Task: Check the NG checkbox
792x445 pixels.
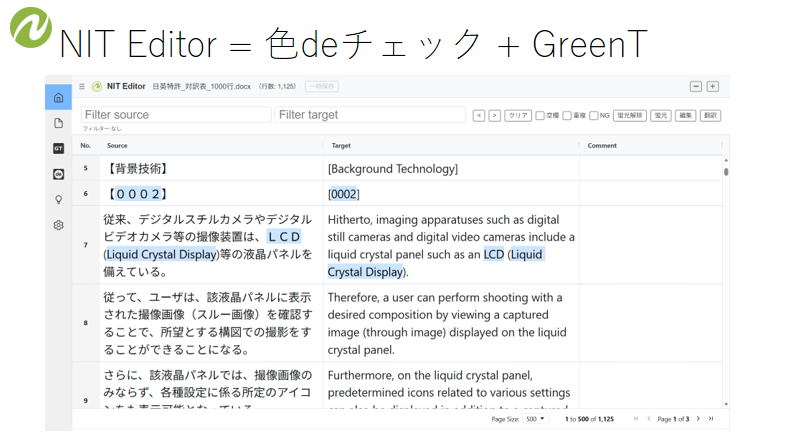Action: pyautogui.click(x=593, y=116)
